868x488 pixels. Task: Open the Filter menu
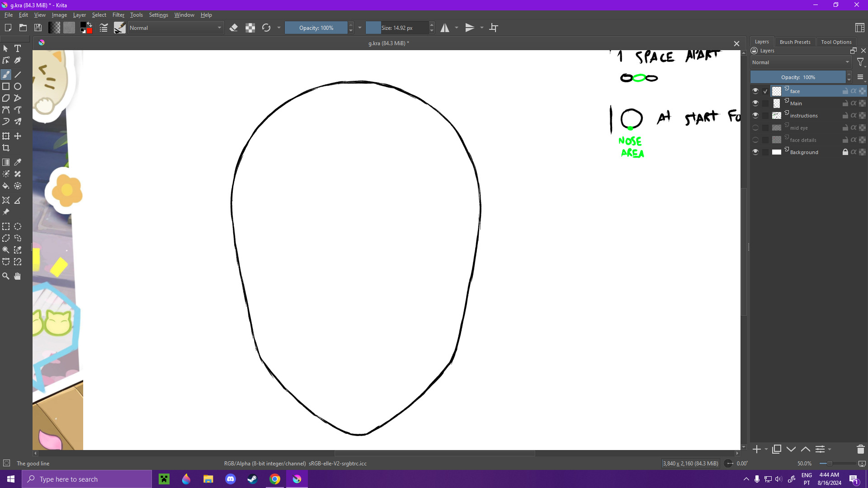[x=118, y=15]
